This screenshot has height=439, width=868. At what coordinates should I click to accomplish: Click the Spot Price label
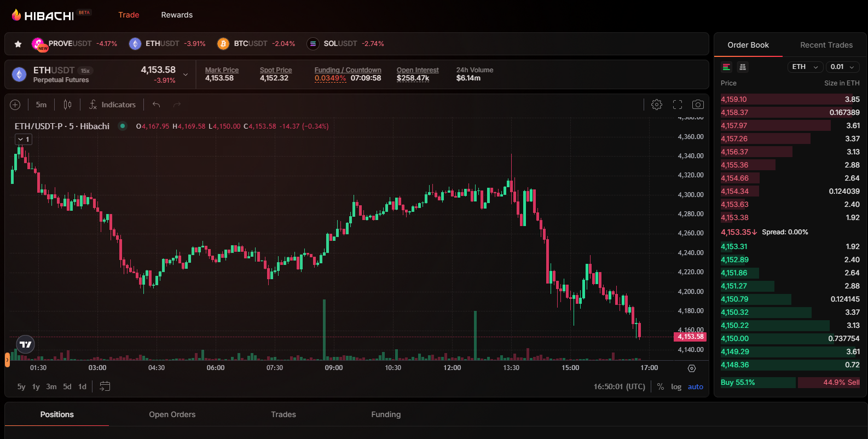276,70
